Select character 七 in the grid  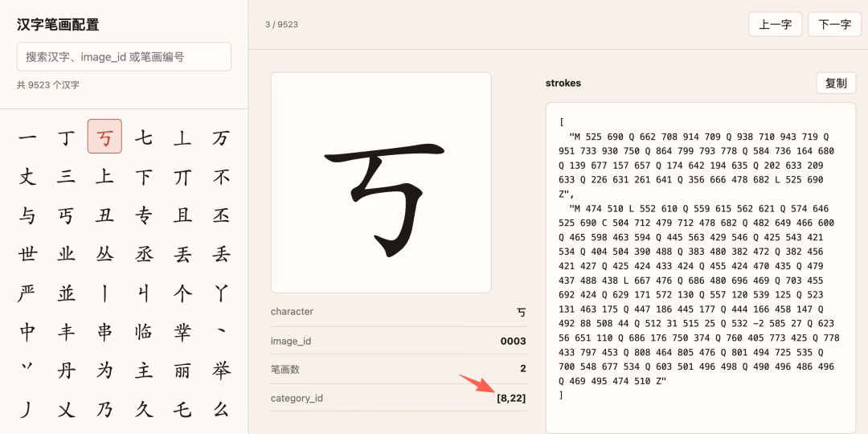tap(143, 136)
